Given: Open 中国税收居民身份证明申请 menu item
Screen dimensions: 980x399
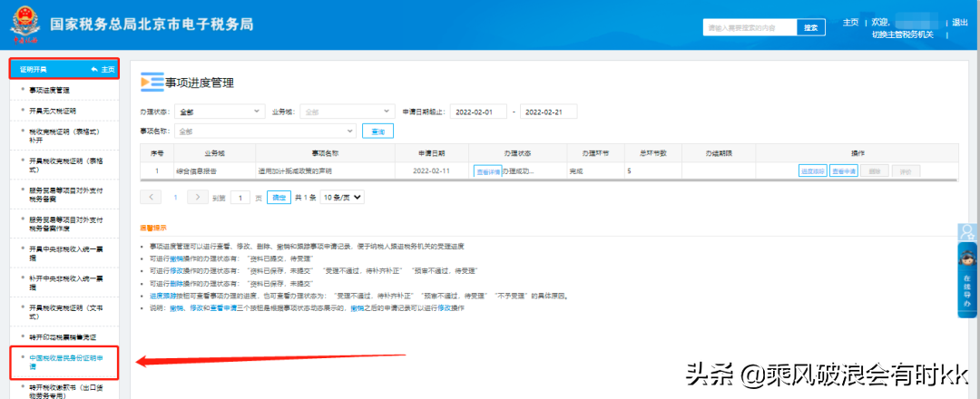Looking at the screenshot, I should pyautogui.click(x=65, y=362).
